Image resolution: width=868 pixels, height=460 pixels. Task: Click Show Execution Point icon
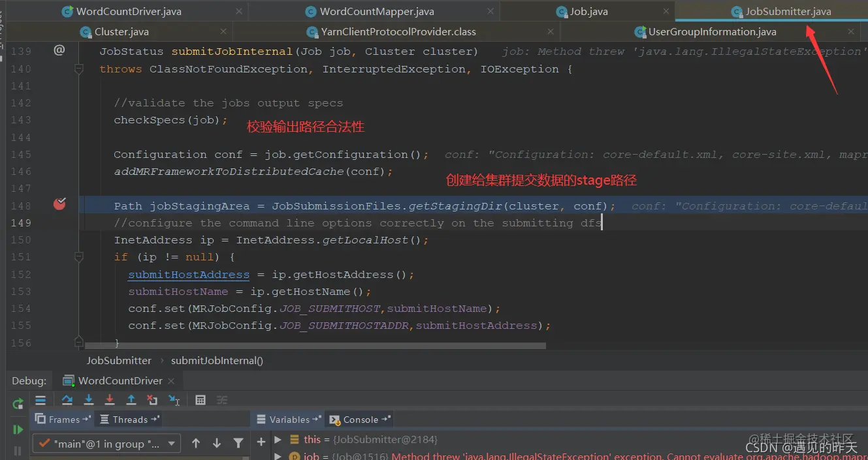pos(40,400)
